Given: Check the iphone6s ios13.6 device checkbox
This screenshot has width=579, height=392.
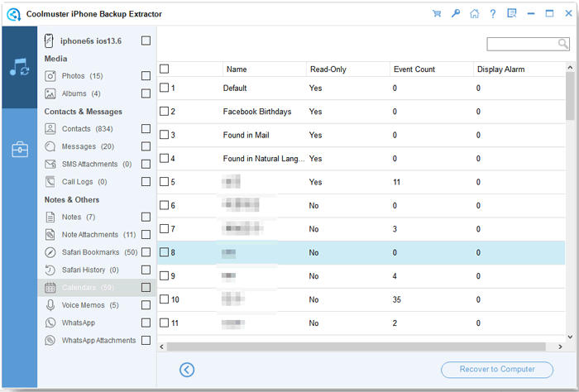Looking at the screenshot, I should coord(146,41).
